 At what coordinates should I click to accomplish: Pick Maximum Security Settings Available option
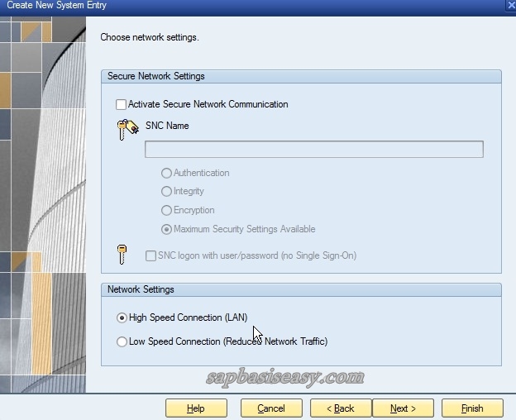point(167,230)
